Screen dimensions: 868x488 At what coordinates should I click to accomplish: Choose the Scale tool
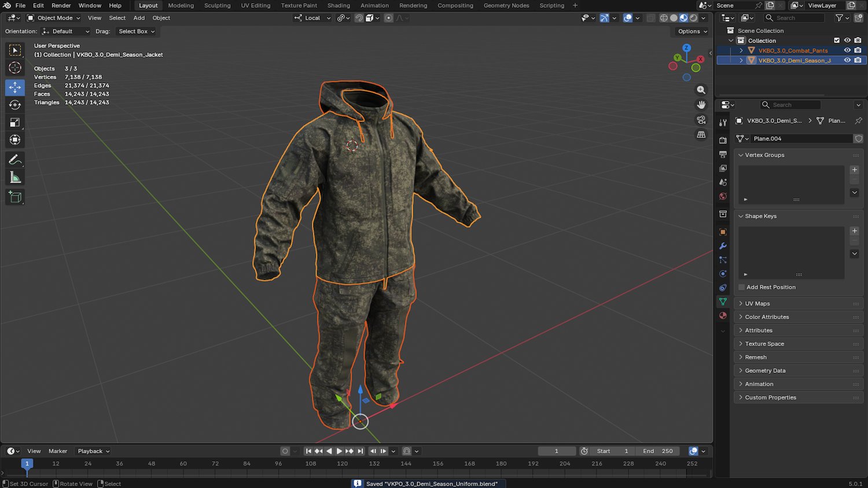click(15, 122)
